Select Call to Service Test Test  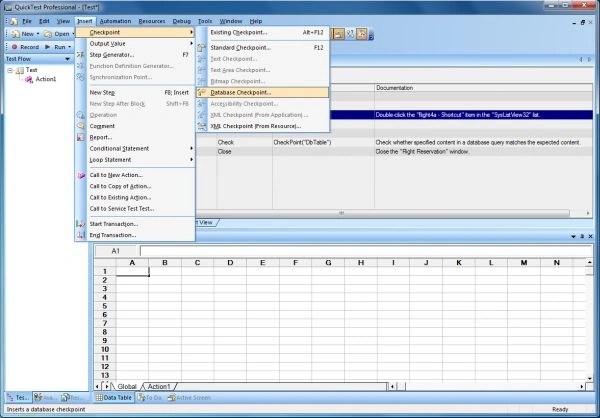tap(135, 209)
